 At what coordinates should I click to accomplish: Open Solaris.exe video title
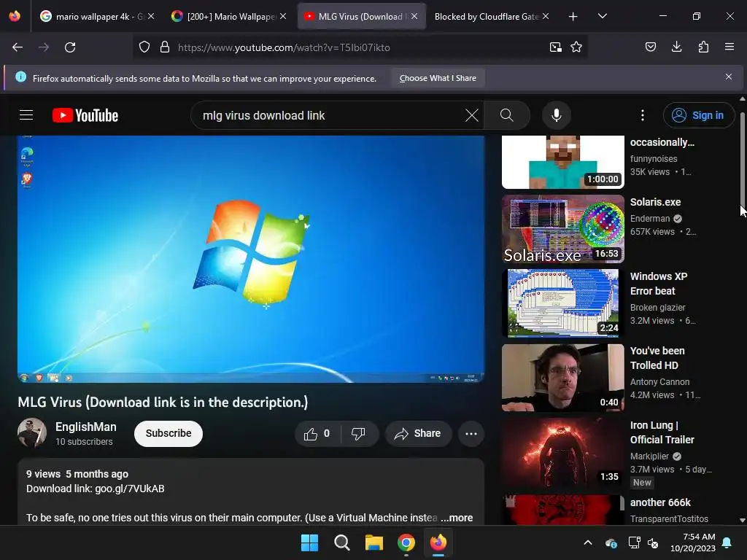pyautogui.click(x=656, y=202)
